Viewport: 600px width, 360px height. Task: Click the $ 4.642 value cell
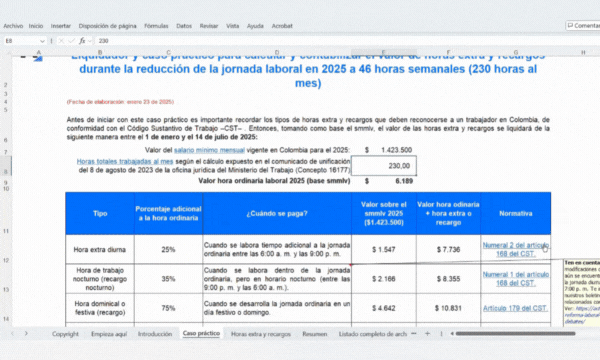click(383, 308)
